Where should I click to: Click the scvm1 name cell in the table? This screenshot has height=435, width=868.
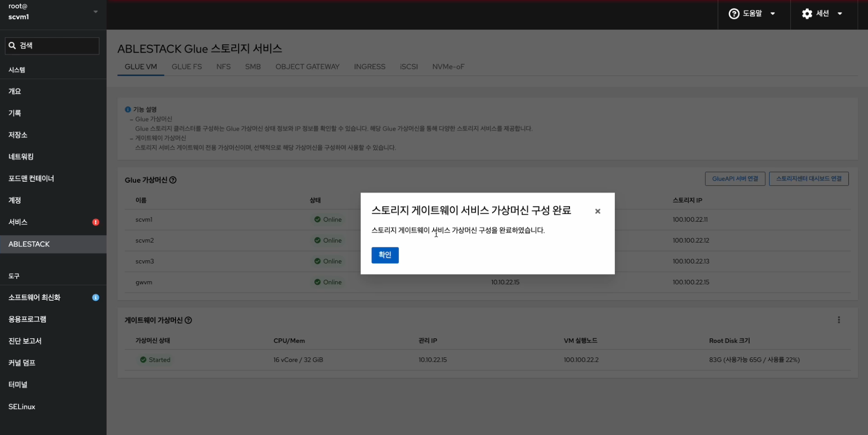click(144, 220)
